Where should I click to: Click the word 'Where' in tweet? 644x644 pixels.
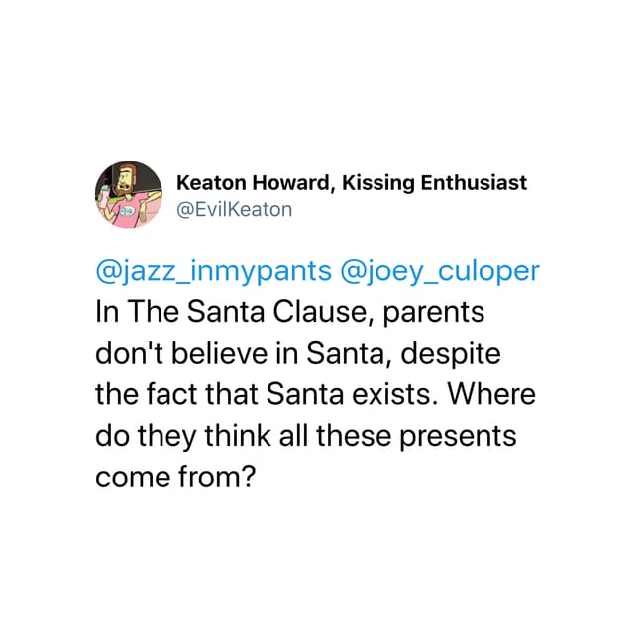click(491, 394)
